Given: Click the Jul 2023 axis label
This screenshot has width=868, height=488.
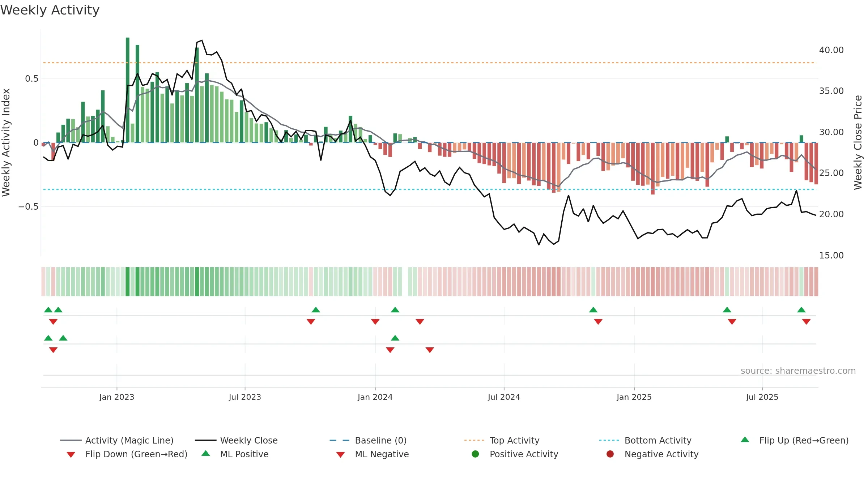Looking at the screenshot, I should (x=245, y=397).
